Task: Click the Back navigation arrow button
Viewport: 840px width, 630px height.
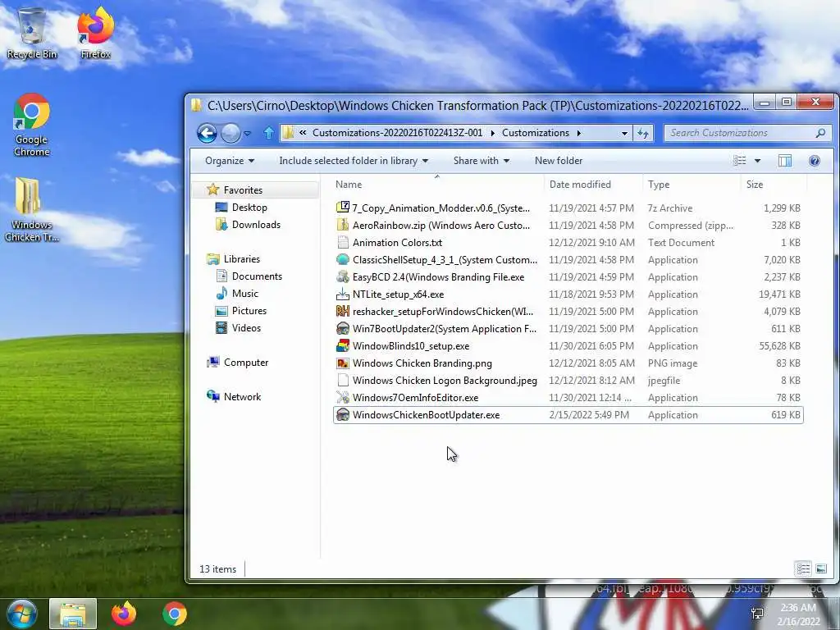Action: click(206, 133)
